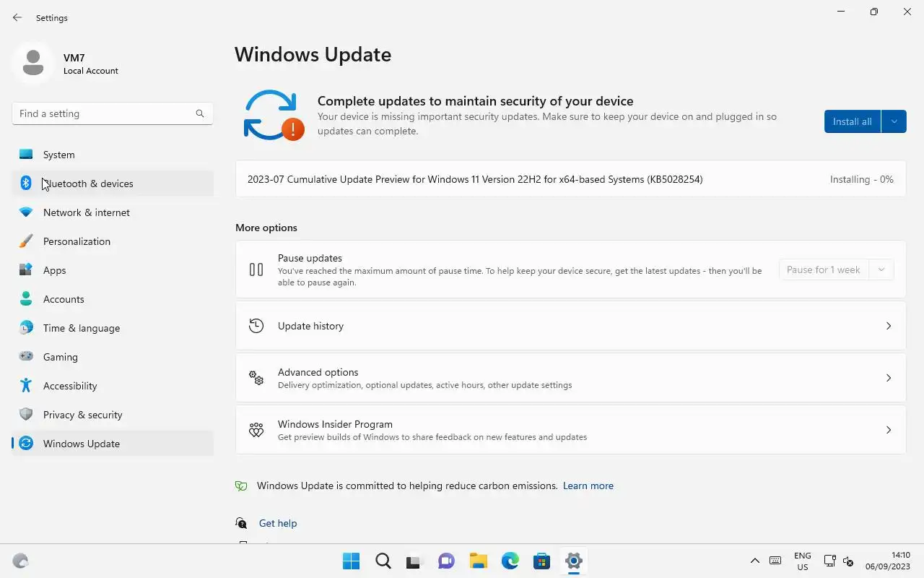Click the Pause for 1 week button

click(824, 269)
